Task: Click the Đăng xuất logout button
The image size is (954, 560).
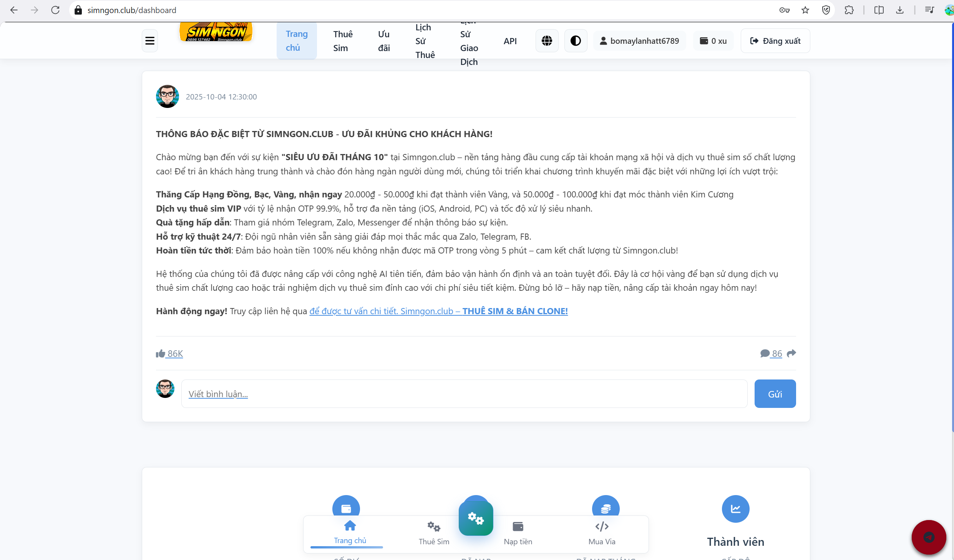Action: (775, 41)
